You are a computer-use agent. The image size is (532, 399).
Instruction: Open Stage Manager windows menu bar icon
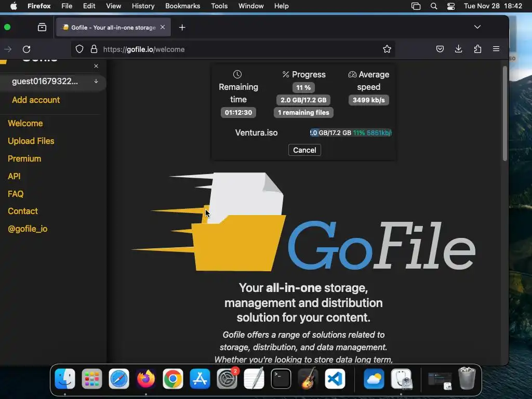(x=416, y=6)
